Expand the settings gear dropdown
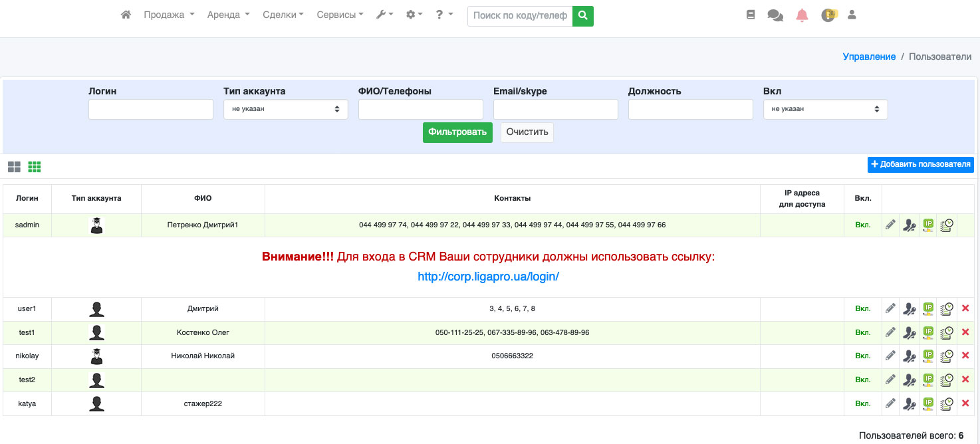 coord(414,15)
